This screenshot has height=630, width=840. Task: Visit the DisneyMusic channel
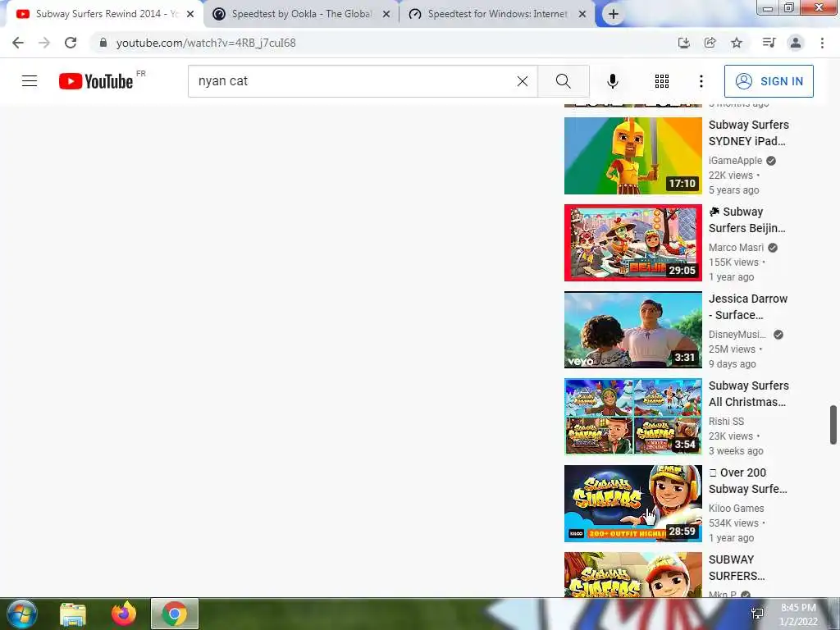(737, 335)
